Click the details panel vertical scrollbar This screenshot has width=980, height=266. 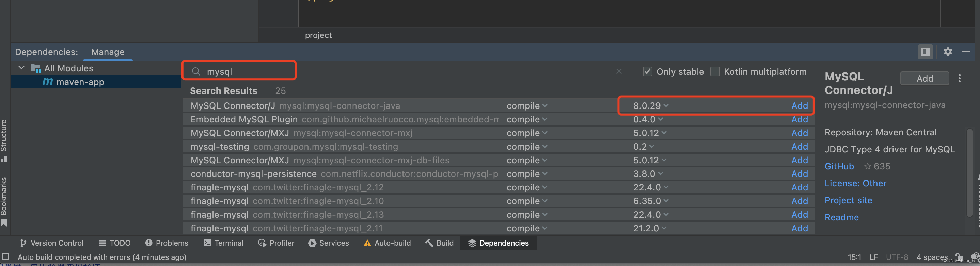970,173
